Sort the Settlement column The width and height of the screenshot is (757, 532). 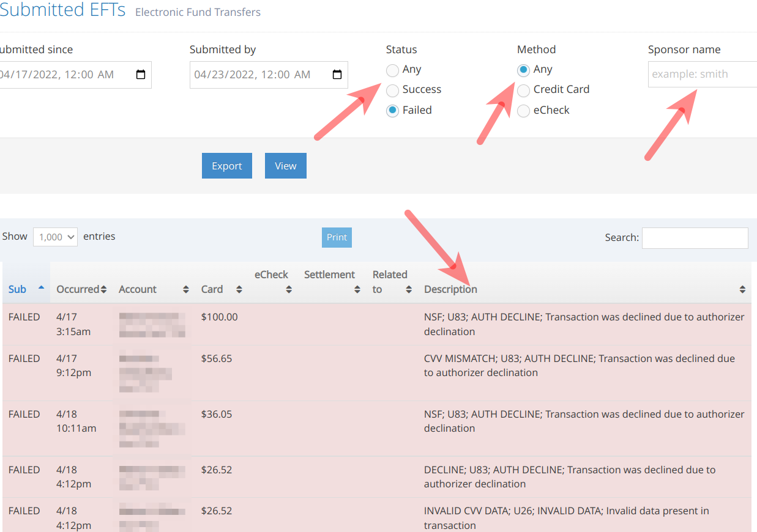pyautogui.click(x=357, y=289)
